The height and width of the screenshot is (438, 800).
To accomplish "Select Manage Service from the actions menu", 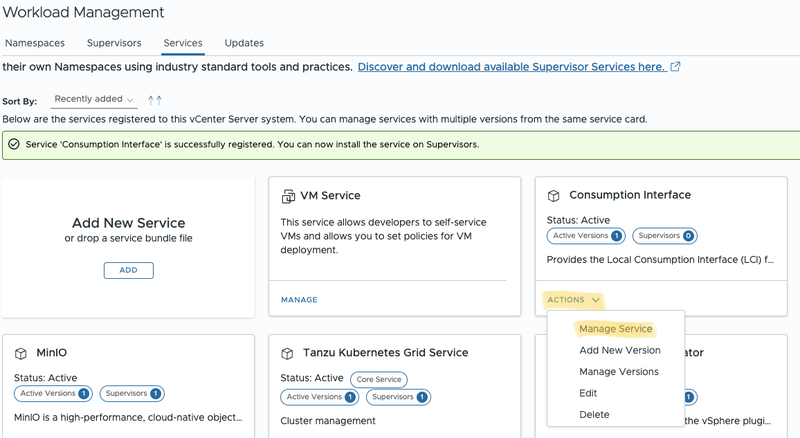I will (615, 329).
